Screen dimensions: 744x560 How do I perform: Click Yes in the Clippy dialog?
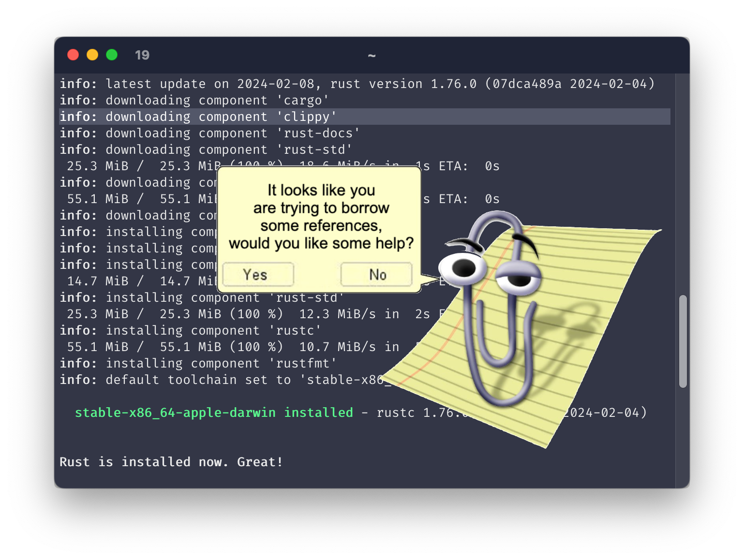(x=258, y=275)
